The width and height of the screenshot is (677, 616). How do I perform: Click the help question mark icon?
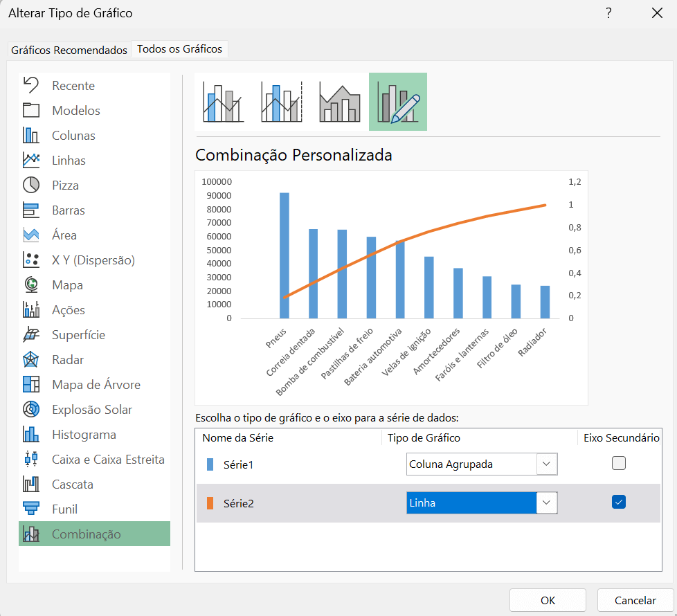pyautogui.click(x=608, y=13)
